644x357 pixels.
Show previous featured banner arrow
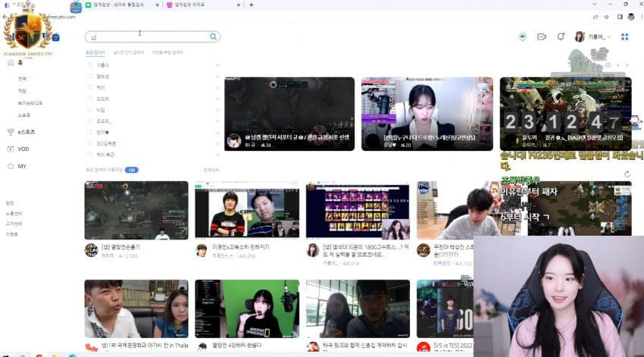coord(618,65)
